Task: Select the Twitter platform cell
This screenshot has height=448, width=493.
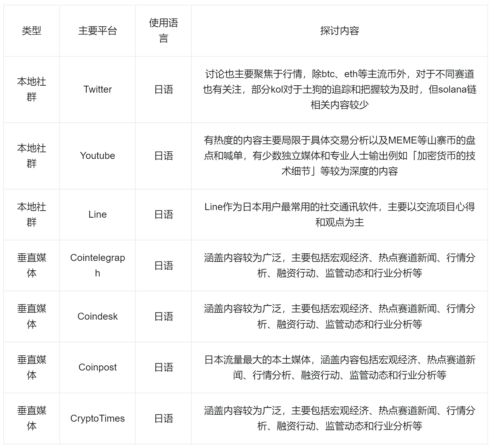Action: click(98, 89)
